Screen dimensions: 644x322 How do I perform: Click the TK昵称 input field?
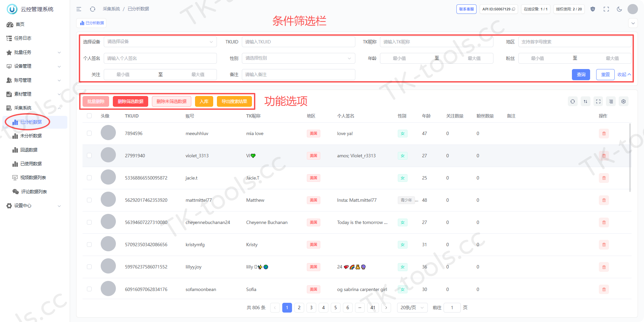437,42
